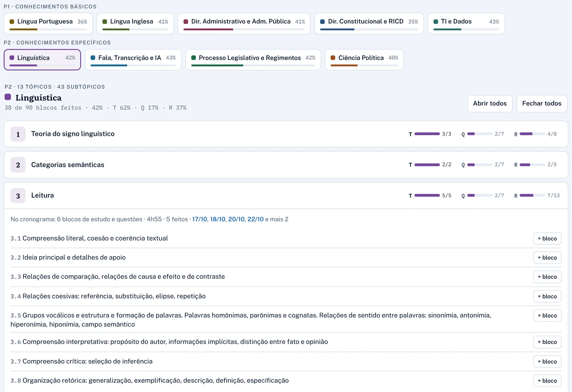Click the Abrir todos button
572x392 pixels.
(490, 104)
